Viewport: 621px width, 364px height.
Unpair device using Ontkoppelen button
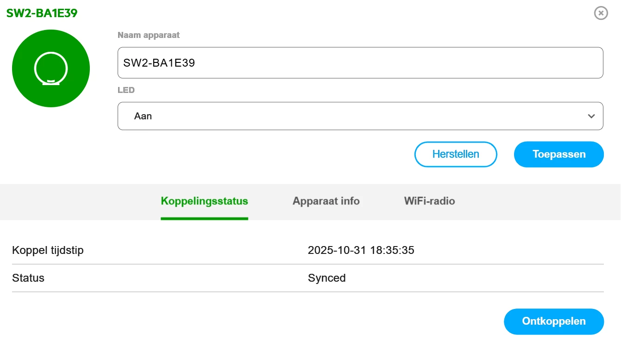click(x=553, y=321)
